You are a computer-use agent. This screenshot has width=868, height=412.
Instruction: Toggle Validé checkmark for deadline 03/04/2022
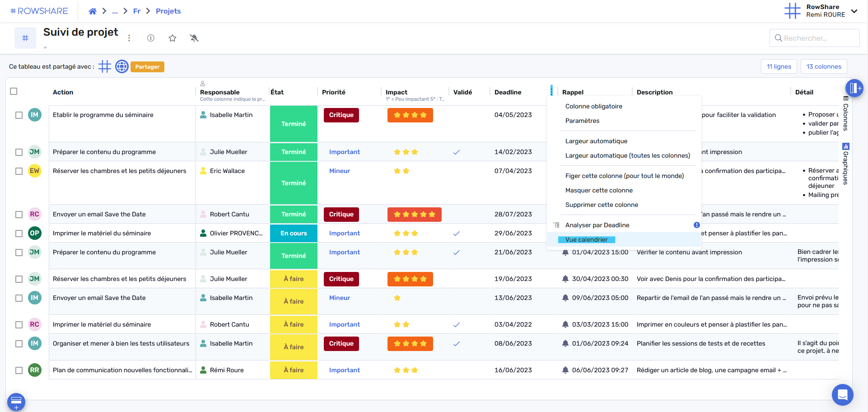pyautogui.click(x=457, y=325)
